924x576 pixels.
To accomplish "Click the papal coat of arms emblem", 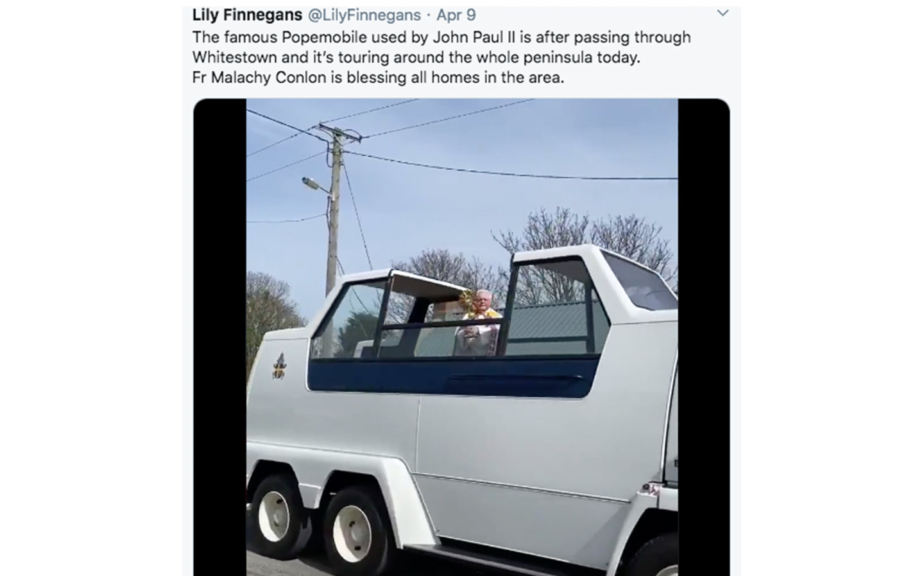I will click(278, 366).
